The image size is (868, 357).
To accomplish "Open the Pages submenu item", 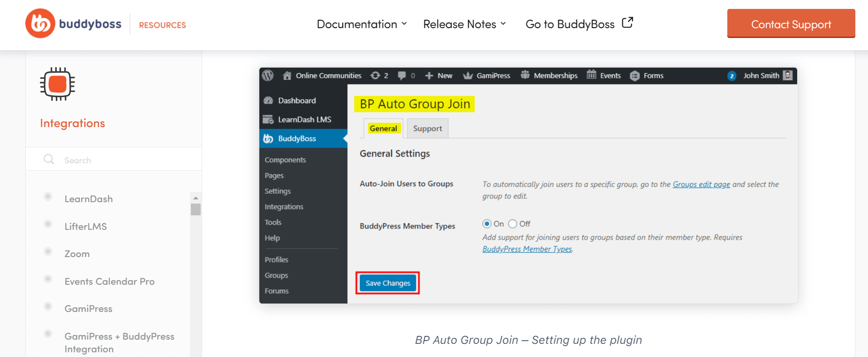I will [274, 175].
